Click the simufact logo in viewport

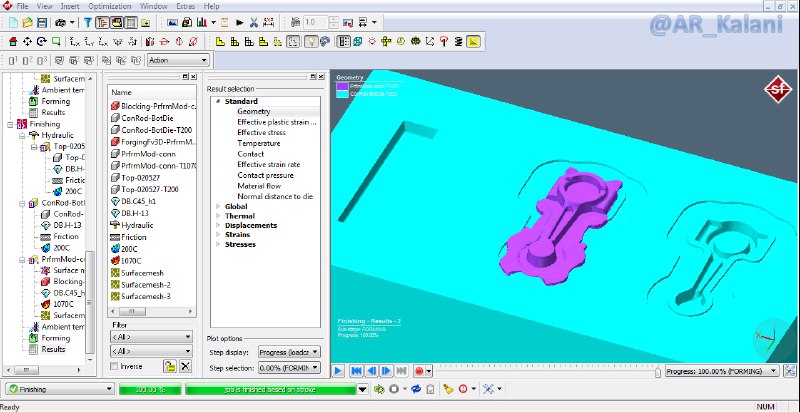778,89
